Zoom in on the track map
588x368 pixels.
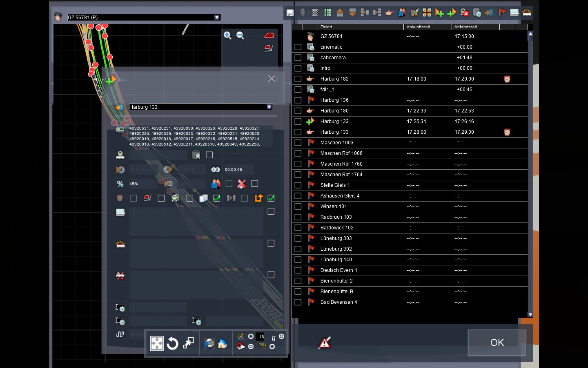pyautogui.click(x=227, y=36)
